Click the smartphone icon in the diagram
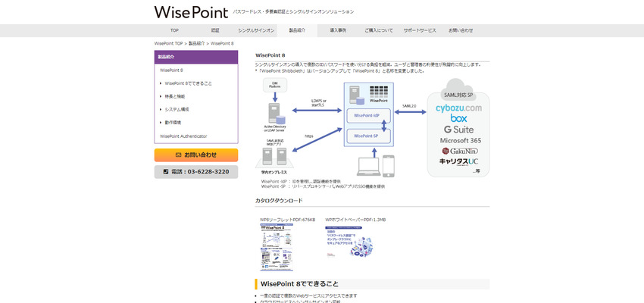The image size is (644, 303). pyautogui.click(x=389, y=166)
